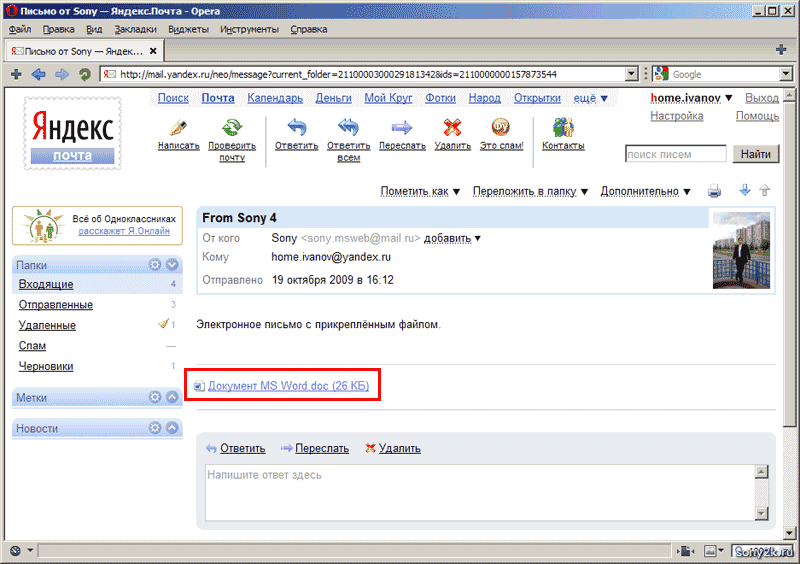Click the Ответить reply arrow icon
The image size is (800, 564).
(296, 127)
